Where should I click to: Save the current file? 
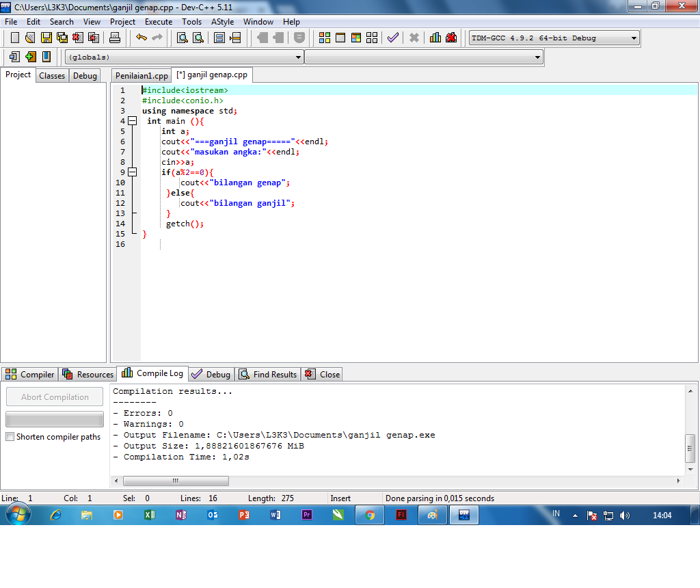[46, 38]
